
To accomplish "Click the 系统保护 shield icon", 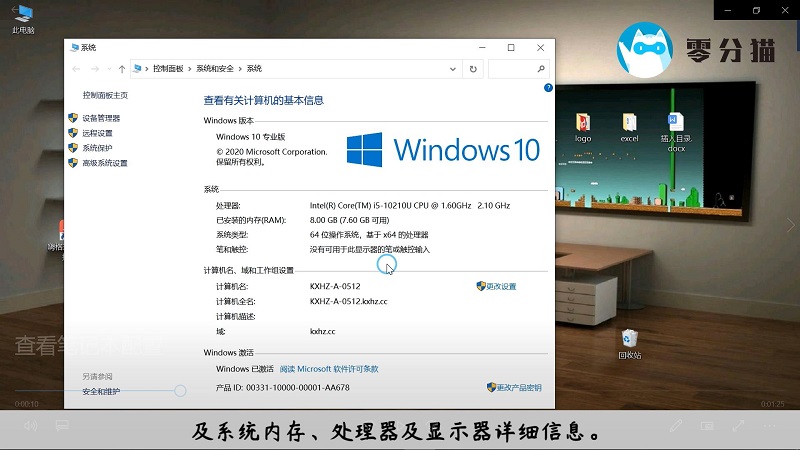I will tap(73, 148).
